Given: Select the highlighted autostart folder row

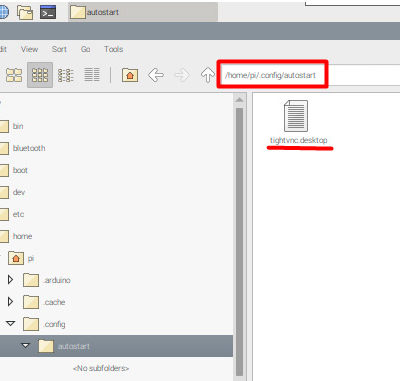Looking at the screenshot, I should click(116, 346).
